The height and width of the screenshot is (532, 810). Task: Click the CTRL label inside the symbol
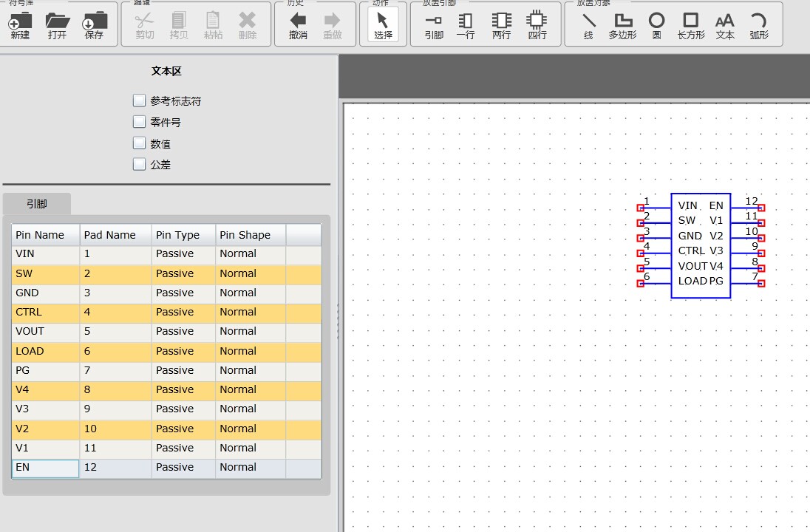[691, 251]
